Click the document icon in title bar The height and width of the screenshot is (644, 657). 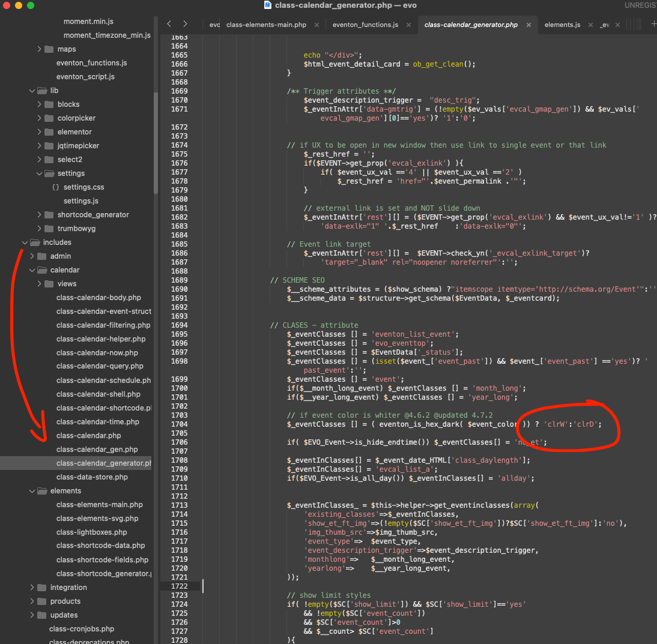[267, 5]
